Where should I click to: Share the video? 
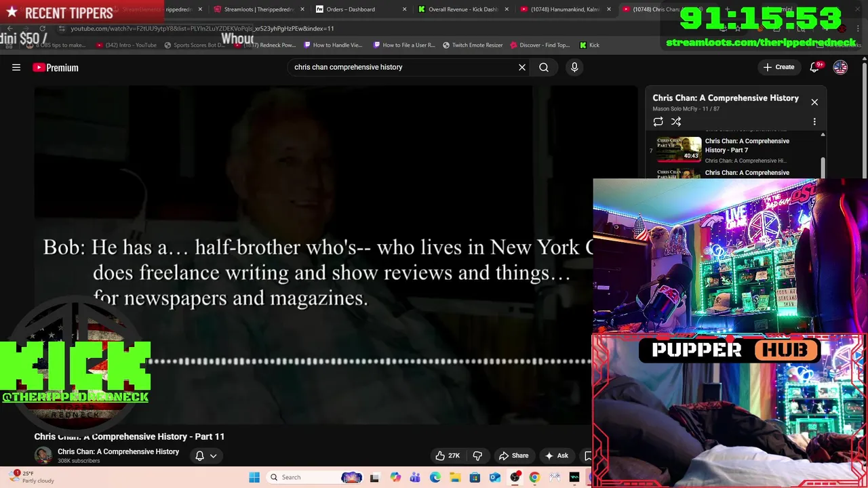[x=513, y=456]
